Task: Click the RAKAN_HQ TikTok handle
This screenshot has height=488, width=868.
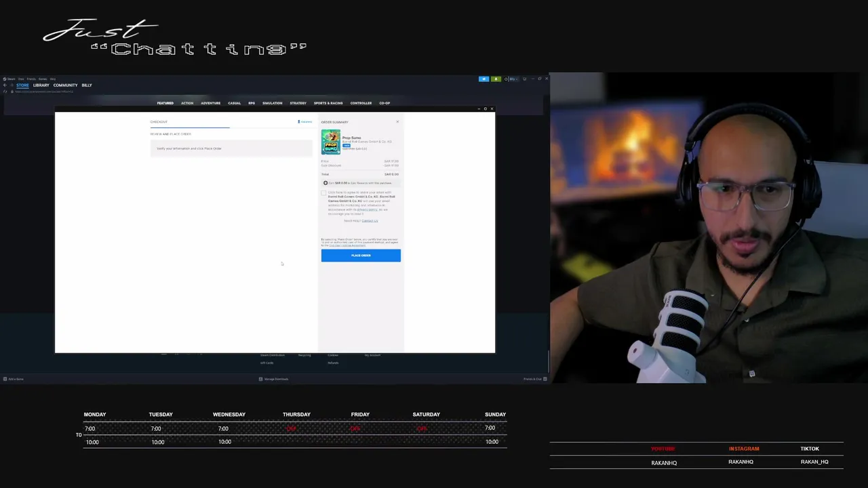Action: (x=814, y=462)
